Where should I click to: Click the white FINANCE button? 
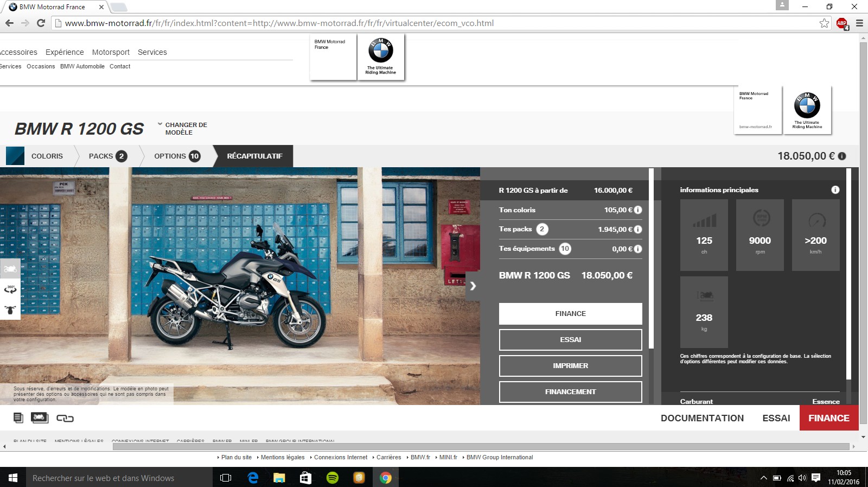pos(571,314)
